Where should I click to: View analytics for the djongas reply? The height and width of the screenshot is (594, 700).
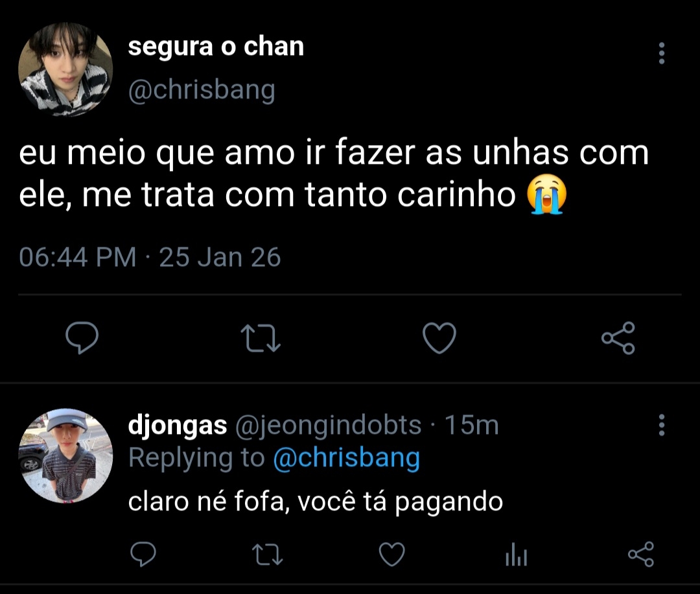[516, 556]
